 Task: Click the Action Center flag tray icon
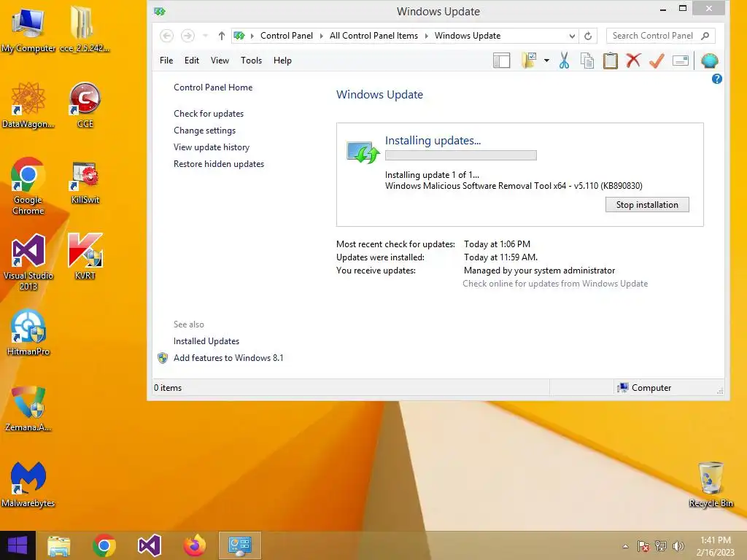pos(643,546)
